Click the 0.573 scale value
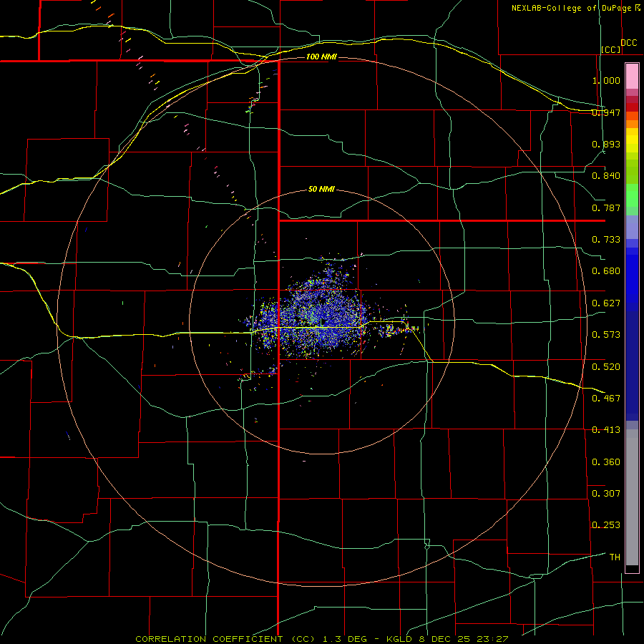644x644 pixels. pyautogui.click(x=606, y=335)
